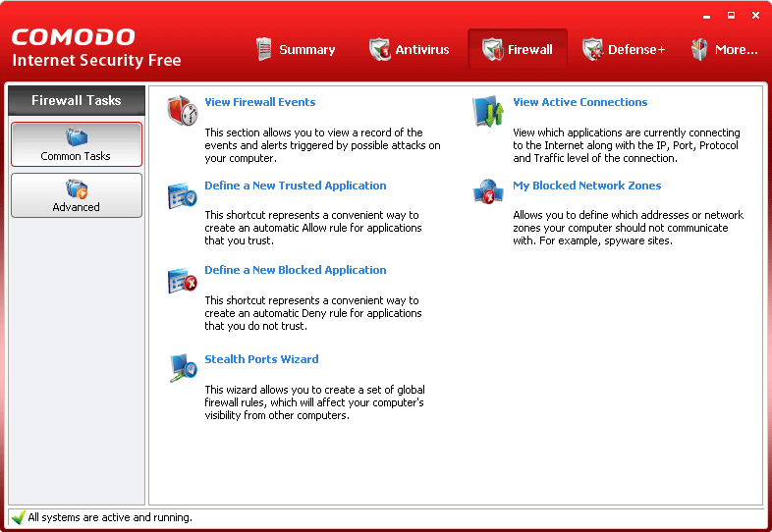Click the green checkmark status icon
This screenshot has height=532, width=772.
click(x=19, y=517)
